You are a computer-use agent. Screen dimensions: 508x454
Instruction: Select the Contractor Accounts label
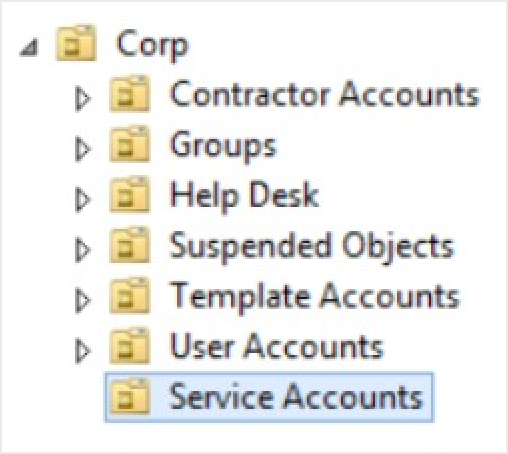click(325, 94)
